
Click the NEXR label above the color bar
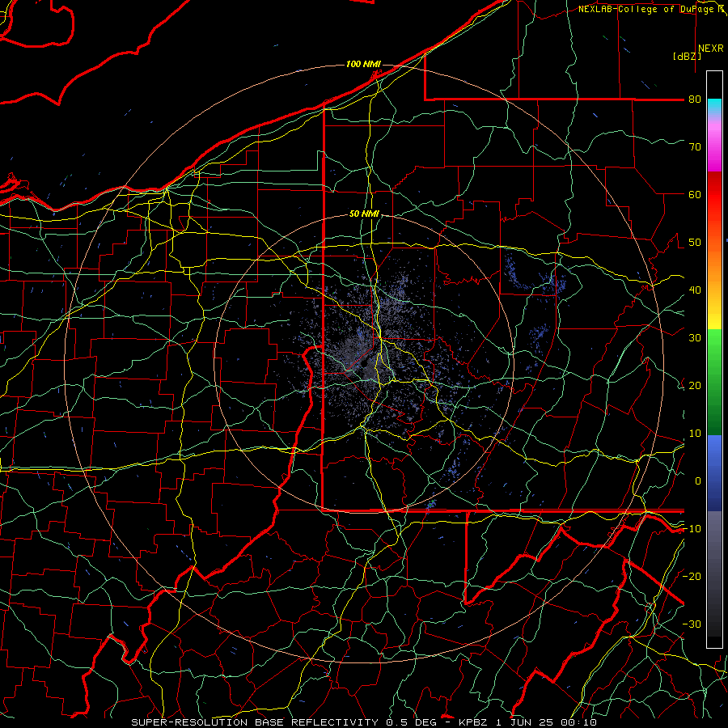pos(710,49)
